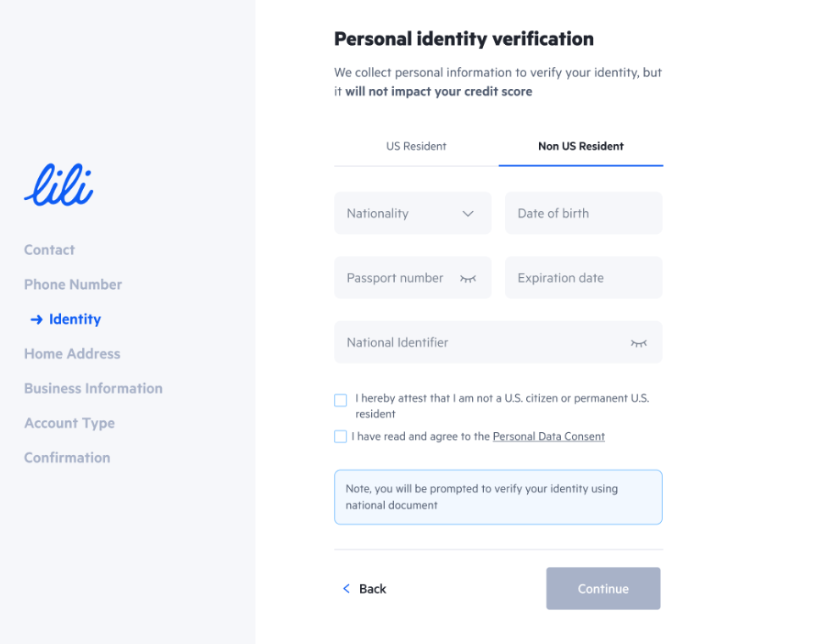
Task: Reveal the hidden passport number
Action: pyautogui.click(x=468, y=279)
